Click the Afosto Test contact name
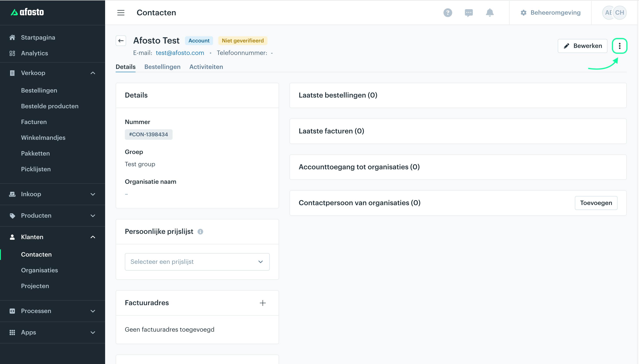639x364 pixels. pos(156,40)
